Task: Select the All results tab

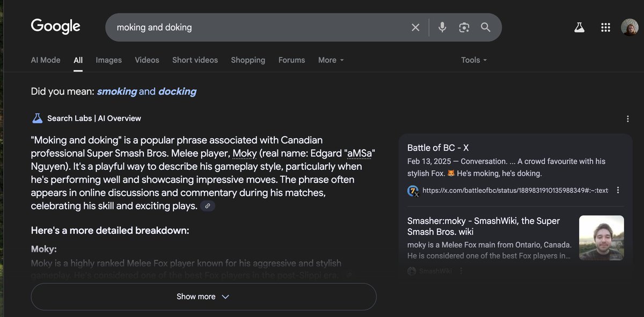Action: [78, 60]
